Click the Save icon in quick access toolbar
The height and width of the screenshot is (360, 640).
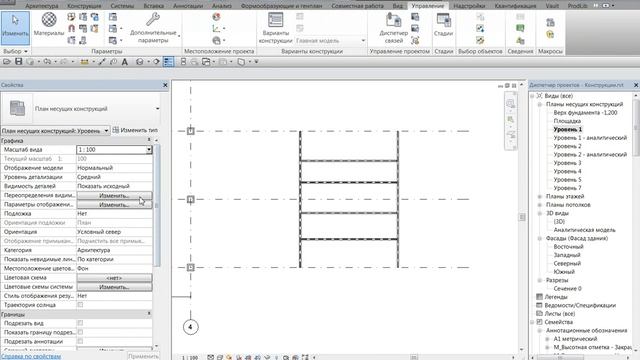click(19, 62)
